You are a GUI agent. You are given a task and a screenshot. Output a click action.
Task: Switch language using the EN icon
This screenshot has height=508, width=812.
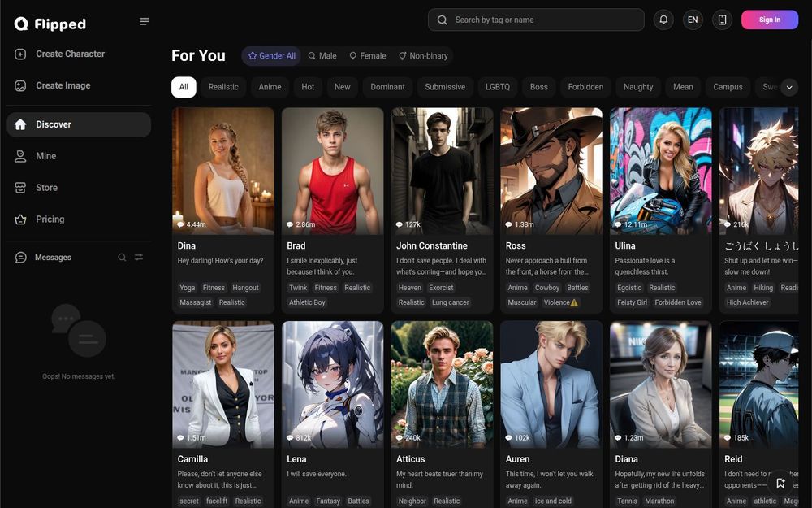[693, 20]
